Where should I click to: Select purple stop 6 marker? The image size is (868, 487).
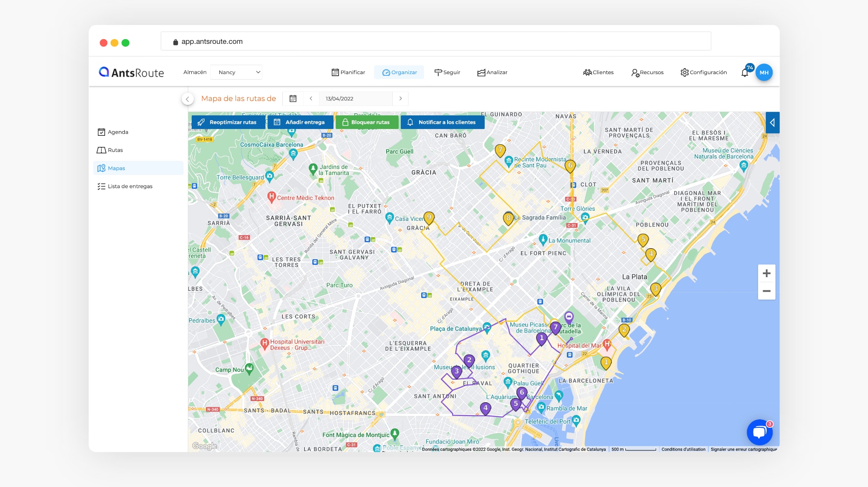[522, 393]
